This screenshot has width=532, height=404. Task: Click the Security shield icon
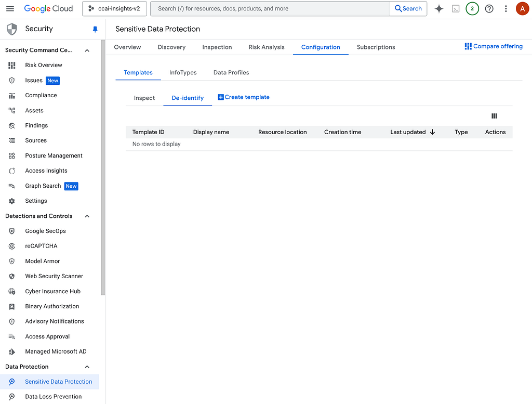pyautogui.click(x=12, y=29)
